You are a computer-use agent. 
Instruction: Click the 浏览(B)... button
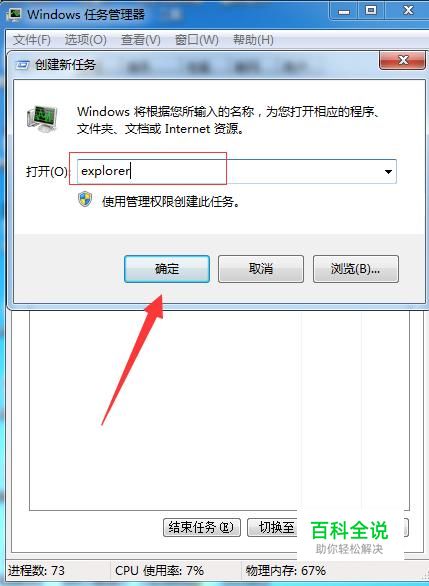point(356,269)
